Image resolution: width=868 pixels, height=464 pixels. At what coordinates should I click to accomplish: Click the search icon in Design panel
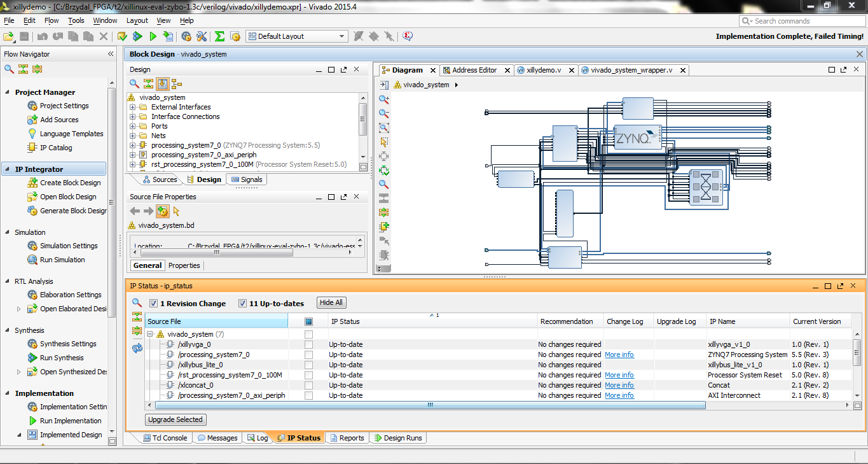tap(134, 83)
